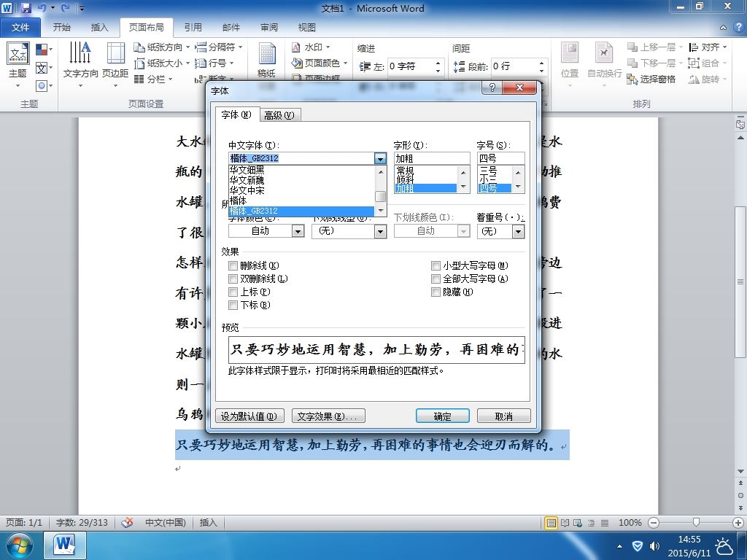
Task: Click the zoom in plus button
Action: coord(738,523)
